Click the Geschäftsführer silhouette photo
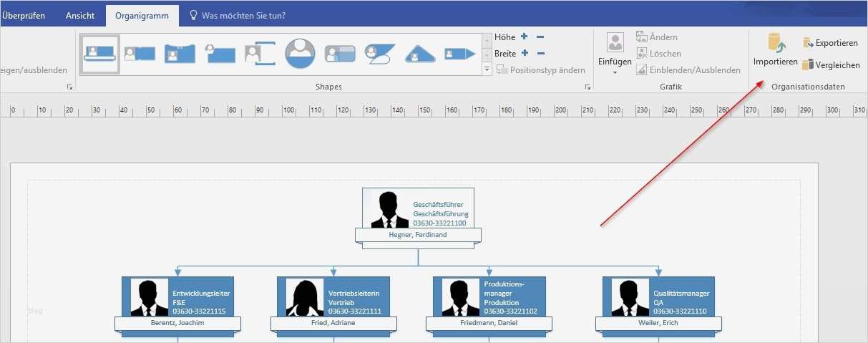Viewport: 868px width, 343px height. coord(389,210)
